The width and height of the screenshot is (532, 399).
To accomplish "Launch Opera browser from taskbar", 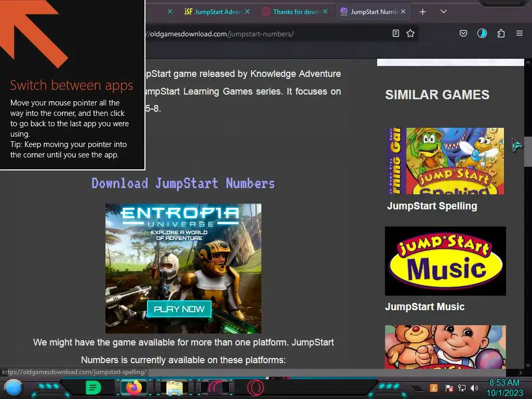I will point(256,388).
